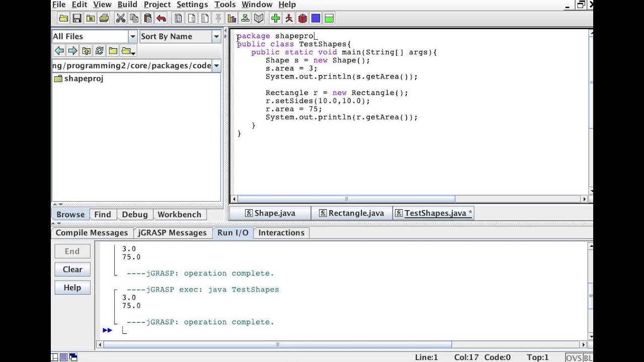Select the shapeproj folder
The image size is (644, 362).
coord(78,78)
